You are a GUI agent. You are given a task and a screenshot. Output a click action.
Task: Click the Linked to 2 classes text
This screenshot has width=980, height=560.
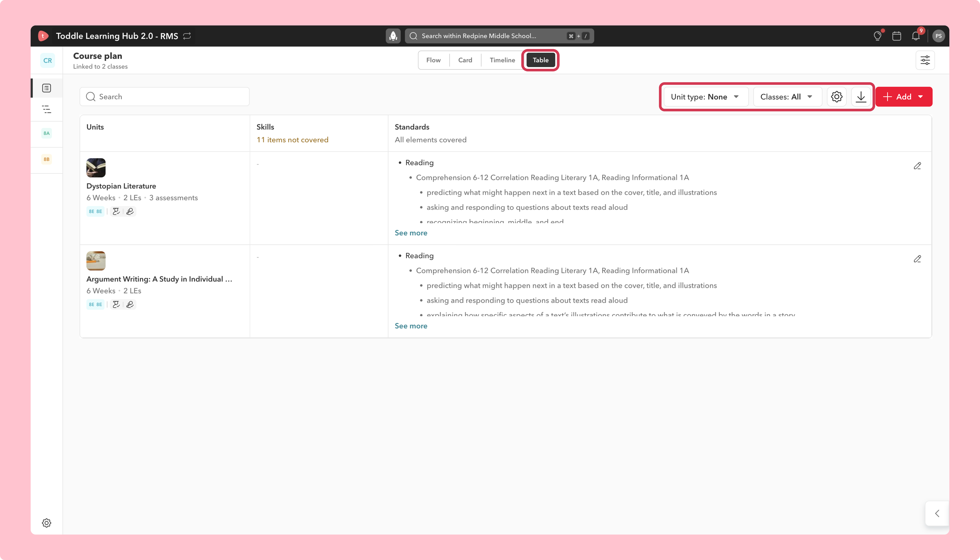click(x=100, y=67)
